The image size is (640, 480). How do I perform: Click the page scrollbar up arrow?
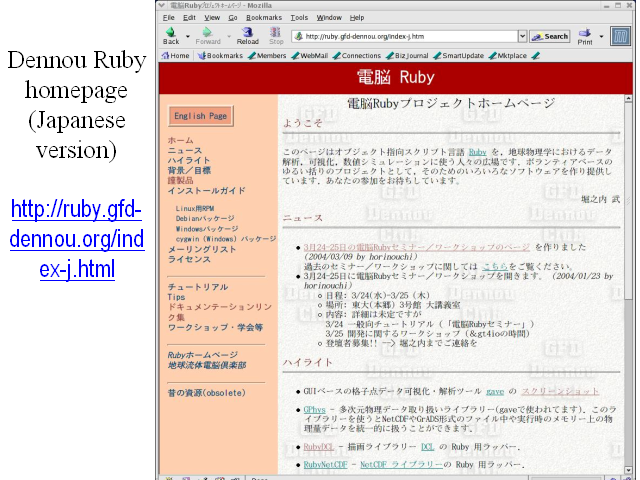tap(628, 98)
